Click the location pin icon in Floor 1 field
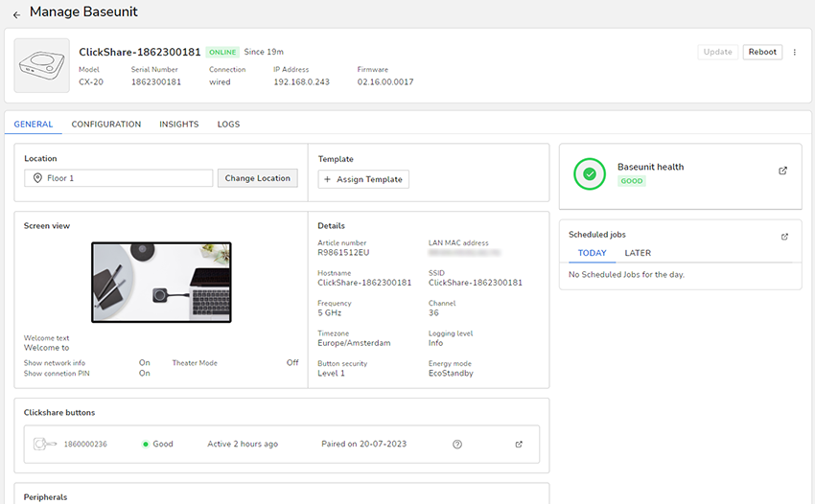815x504 pixels. (x=37, y=177)
